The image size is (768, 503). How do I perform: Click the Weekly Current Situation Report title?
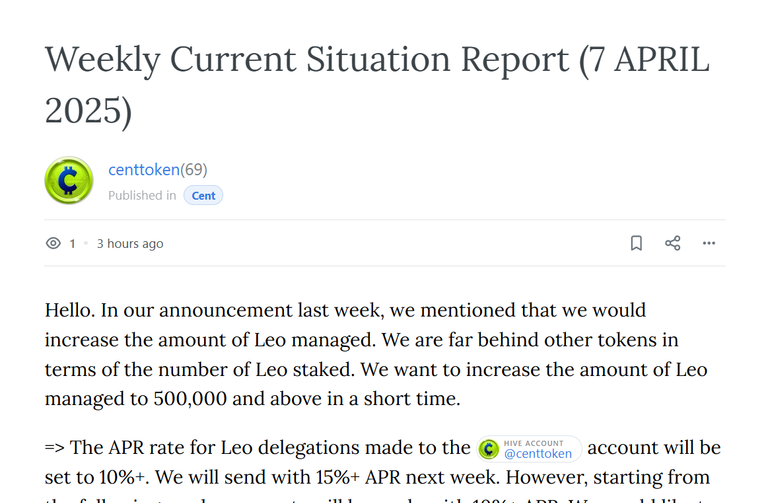coord(377,85)
